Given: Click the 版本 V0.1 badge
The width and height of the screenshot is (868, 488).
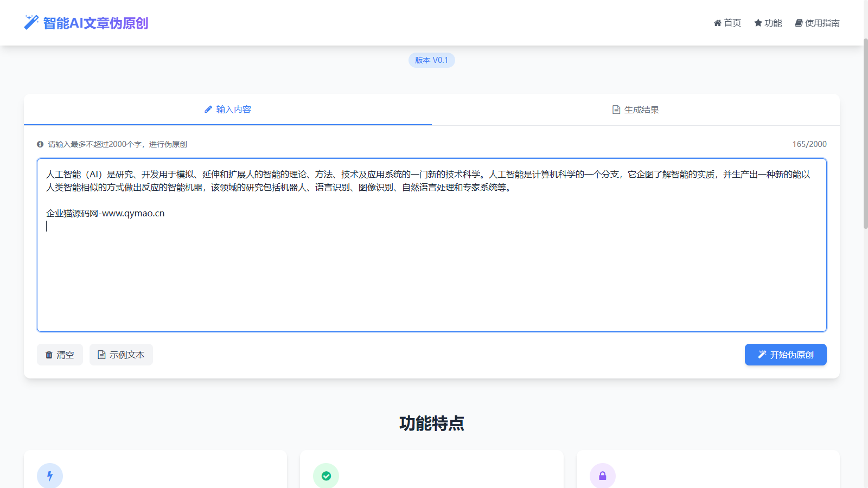Looking at the screenshot, I should 431,60.
